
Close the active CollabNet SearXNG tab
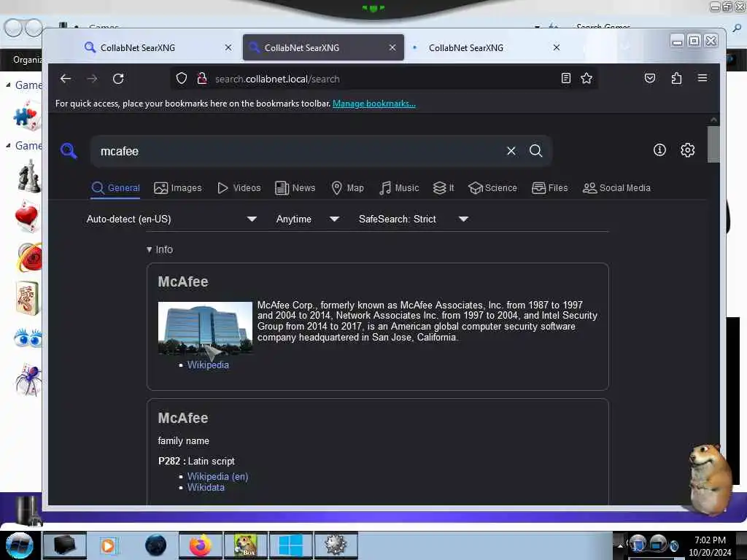(x=392, y=47)
